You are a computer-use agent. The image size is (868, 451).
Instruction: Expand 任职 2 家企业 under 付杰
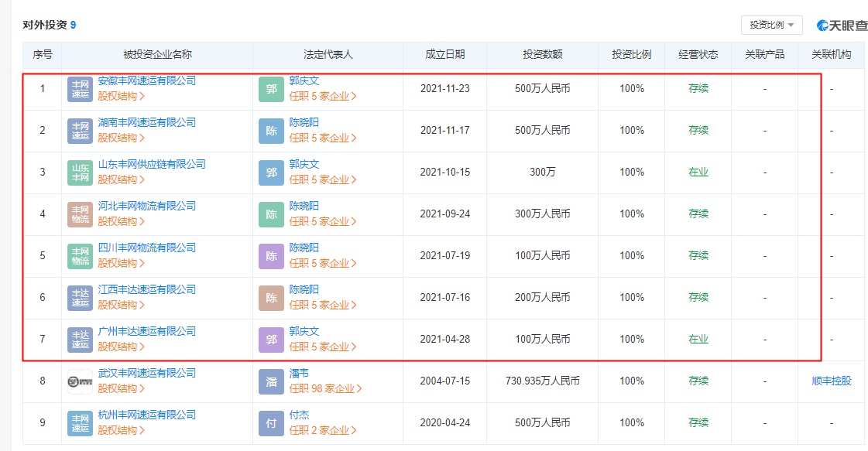click(x=323, y=430)
